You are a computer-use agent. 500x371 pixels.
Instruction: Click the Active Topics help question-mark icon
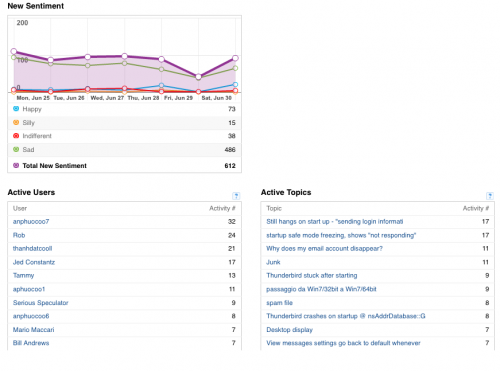coord(489,196)
